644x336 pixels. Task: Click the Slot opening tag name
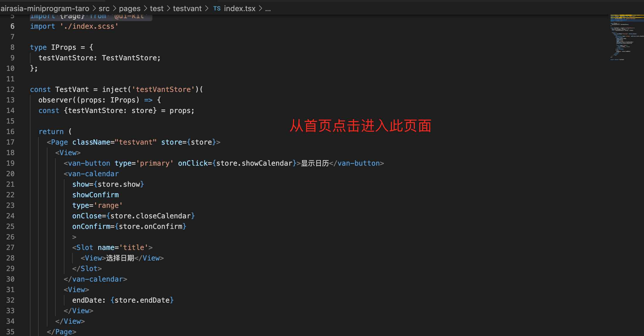[85, 248]
